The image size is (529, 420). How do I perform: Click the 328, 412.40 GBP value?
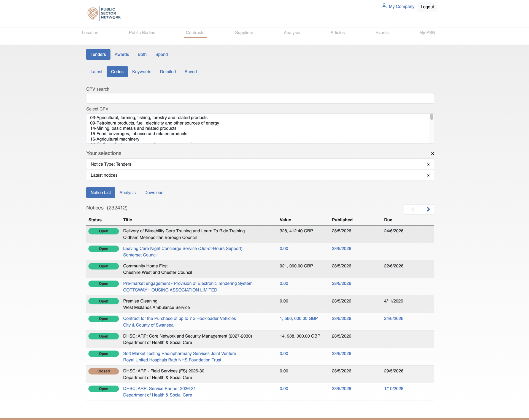296,231
